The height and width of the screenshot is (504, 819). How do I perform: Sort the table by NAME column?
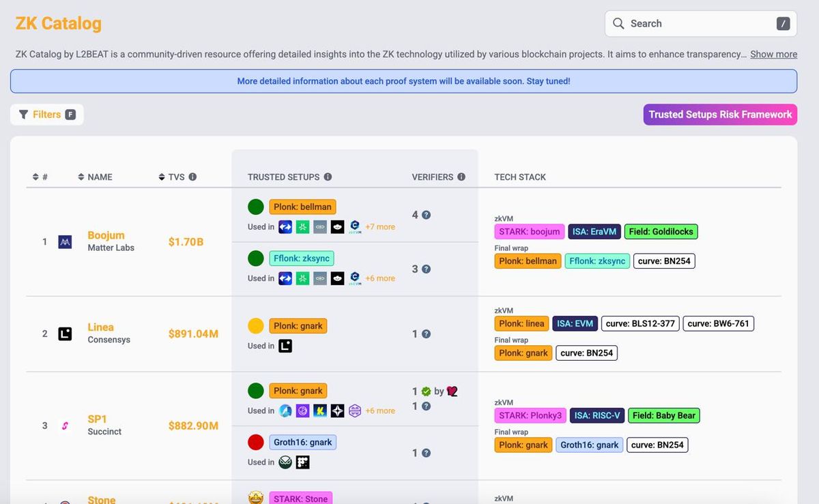96,177
